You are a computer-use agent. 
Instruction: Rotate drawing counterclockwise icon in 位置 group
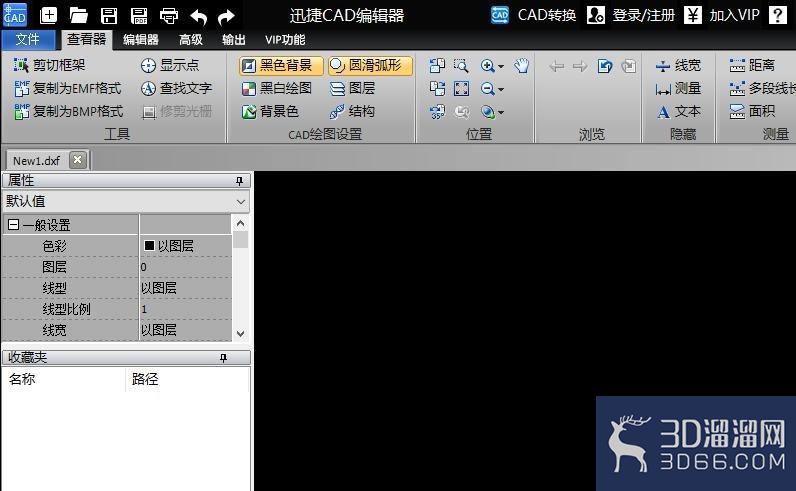[x=437, y=66]
